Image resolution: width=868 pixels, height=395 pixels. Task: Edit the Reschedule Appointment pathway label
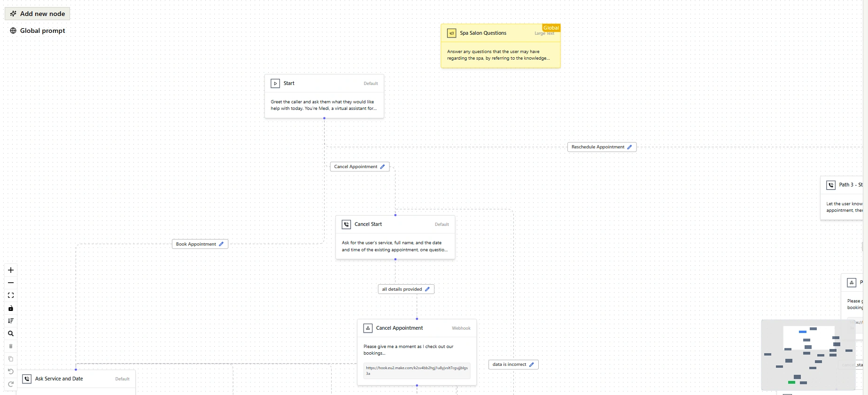[x=629, y=147]
